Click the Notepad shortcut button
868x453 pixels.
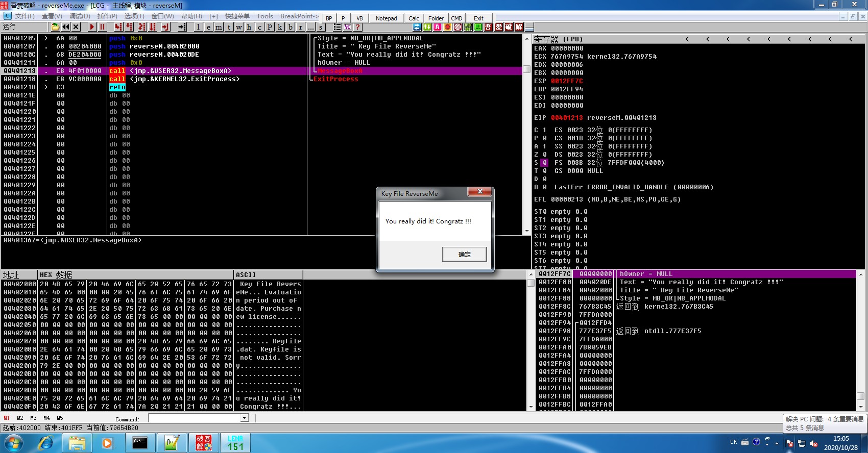point(387,18)
